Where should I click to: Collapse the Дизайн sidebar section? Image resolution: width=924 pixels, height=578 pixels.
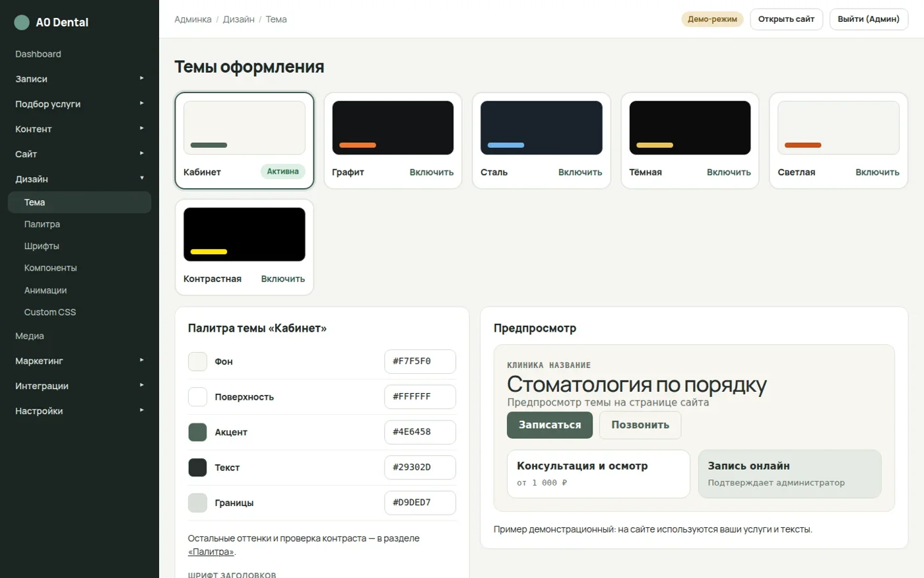[x=79, y=179]
